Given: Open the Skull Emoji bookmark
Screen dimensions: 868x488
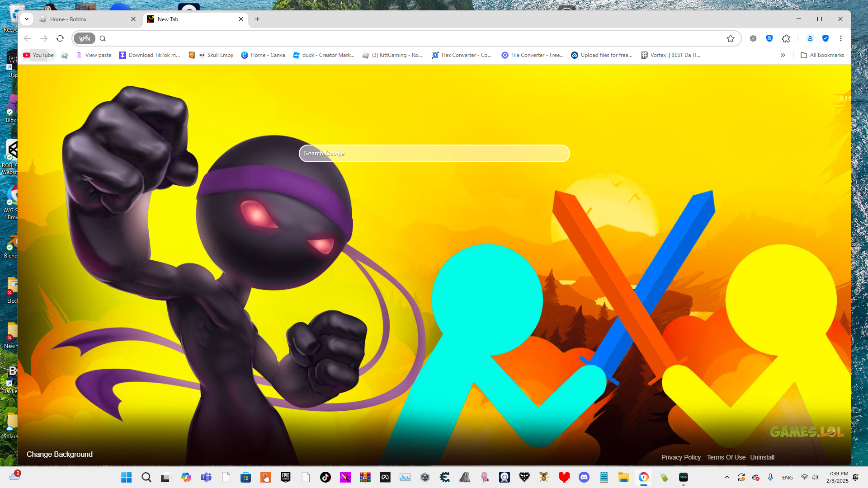Looking at the screenshot, I should point(216,55).
